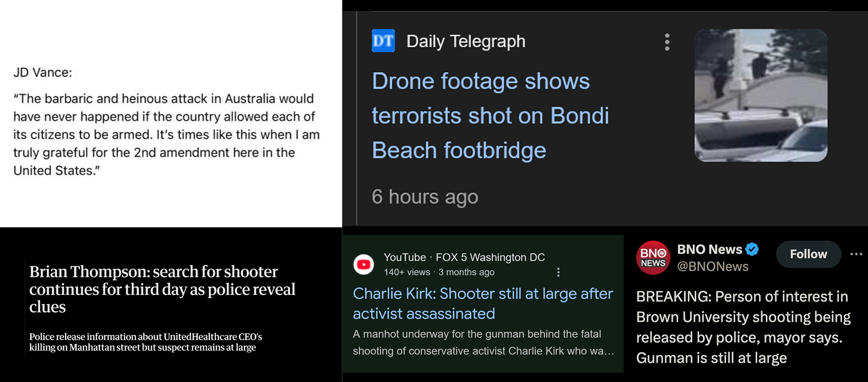Click the Brown University shooting BREAKING post text
868x382 pixels.
tap(743, 327)
